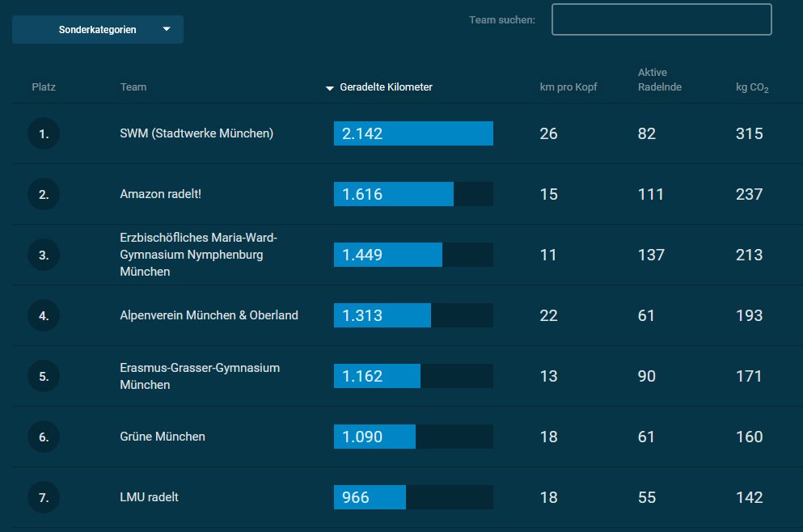Select team Amazon radelt!

(x=160, y=194)
